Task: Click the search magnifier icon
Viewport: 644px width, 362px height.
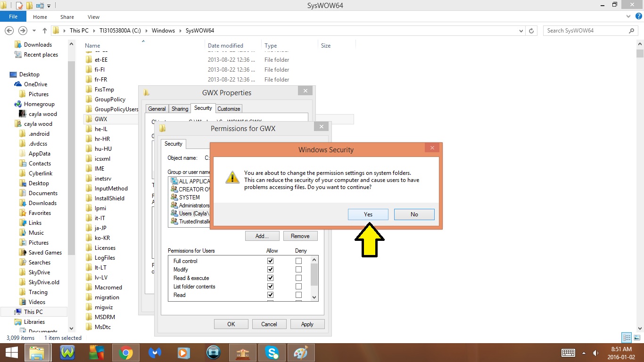Action: tap(632, 31)
